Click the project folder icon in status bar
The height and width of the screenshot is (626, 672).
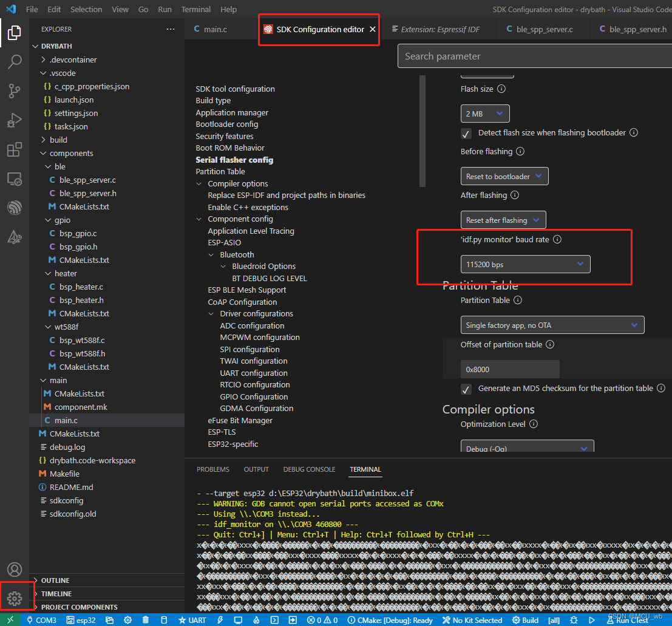tap(110, 620)
